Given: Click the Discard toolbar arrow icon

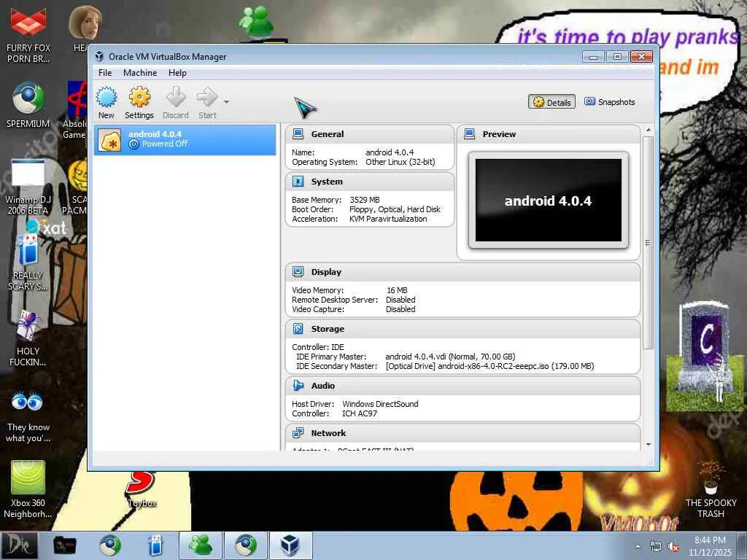Looking at the screenshot, I should pyautogui.click(x=176, y=97).
